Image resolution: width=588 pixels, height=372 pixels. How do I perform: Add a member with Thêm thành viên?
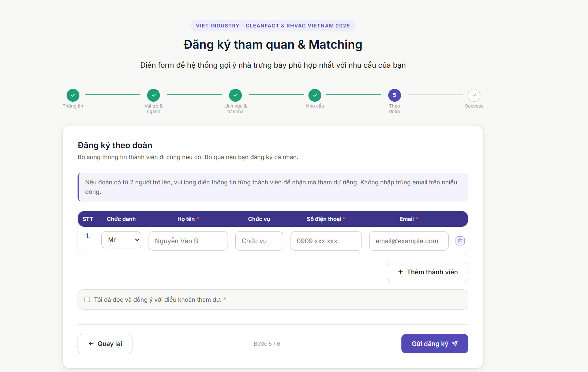pyautogui.click(x=427, y=272)
